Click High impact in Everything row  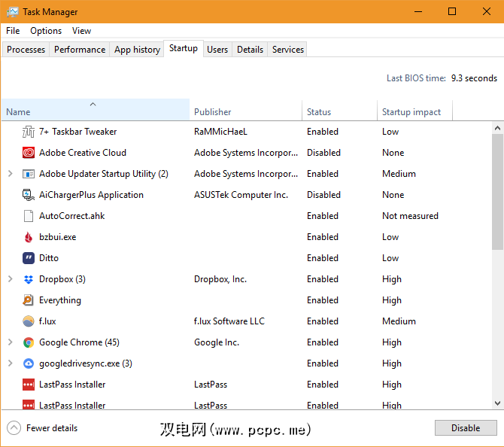(392, 300)
